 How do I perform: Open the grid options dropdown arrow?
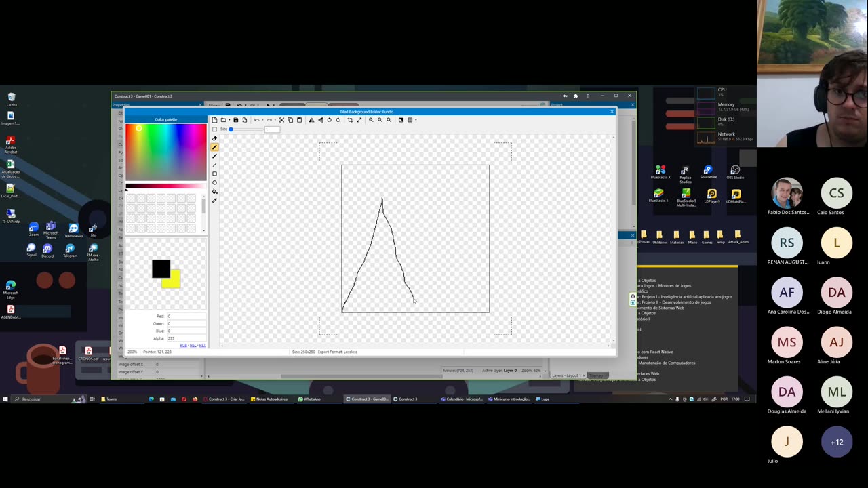416,120
